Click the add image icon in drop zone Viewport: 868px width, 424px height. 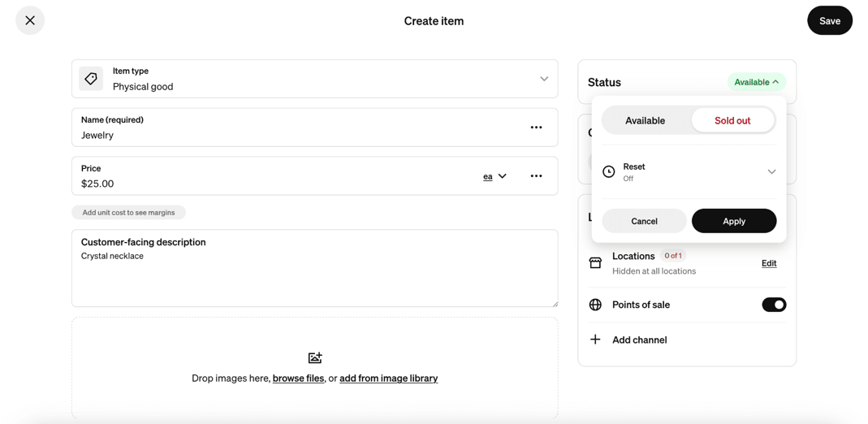coord(315,357)
